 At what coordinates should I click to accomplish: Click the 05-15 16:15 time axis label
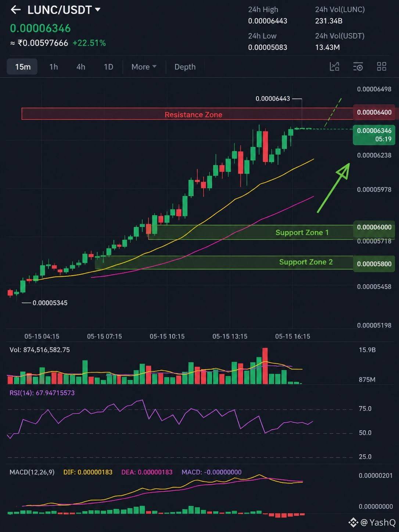coord(292,337)
